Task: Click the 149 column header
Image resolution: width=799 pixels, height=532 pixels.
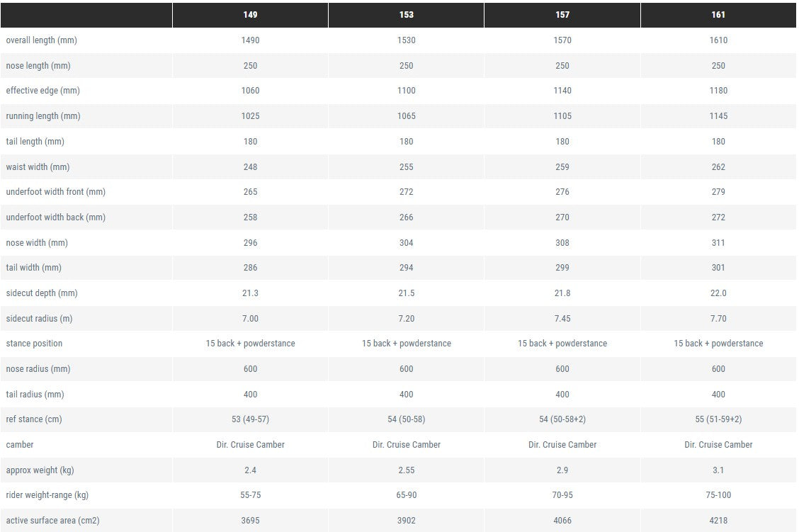Action: pyautogui.click(x=250, y=15)
